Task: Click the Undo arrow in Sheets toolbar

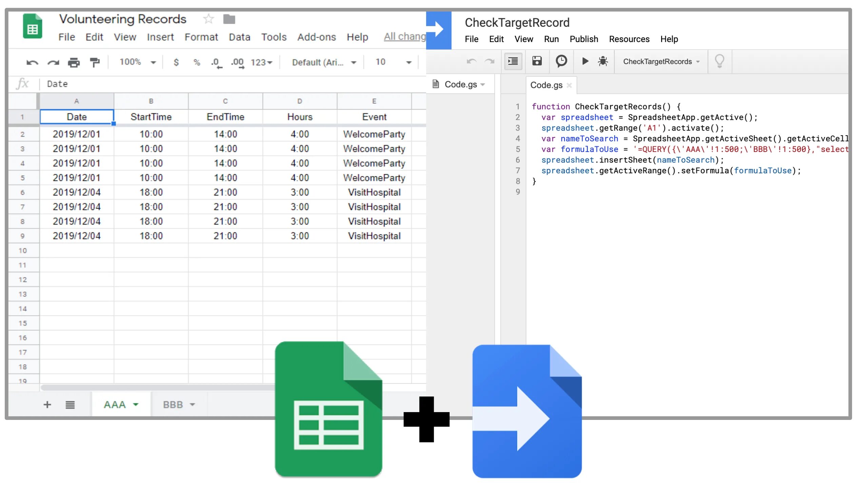Action: point(32,62)
